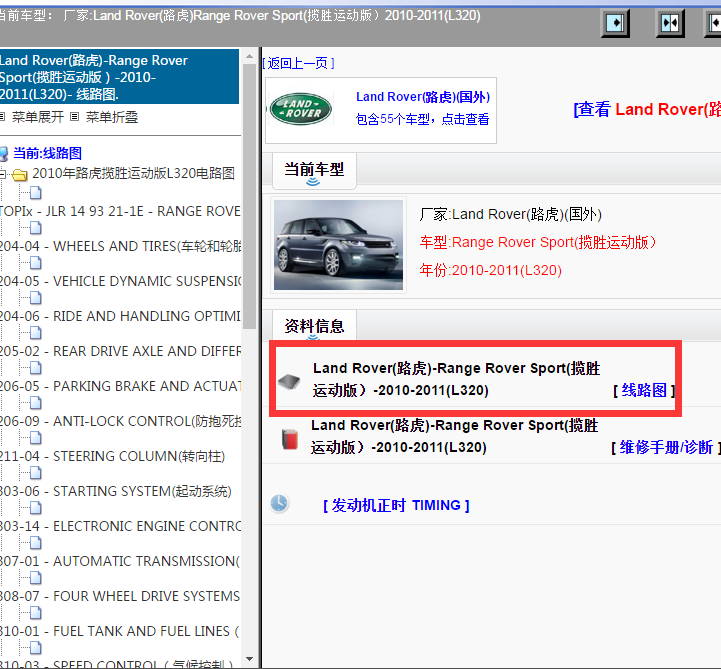This screenshot has height=669, width=721.
Task: Click bold model title in 线路图 row
Action: [x=456, y=379]
